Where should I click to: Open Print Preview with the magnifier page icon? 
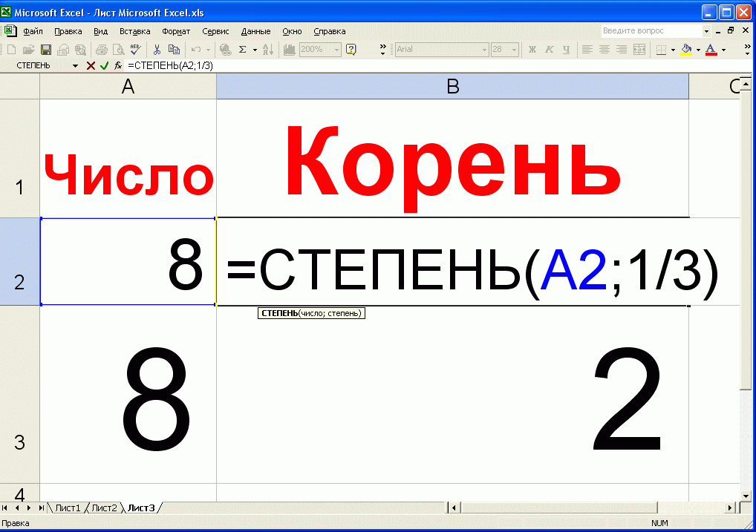[x=118, y=49]
